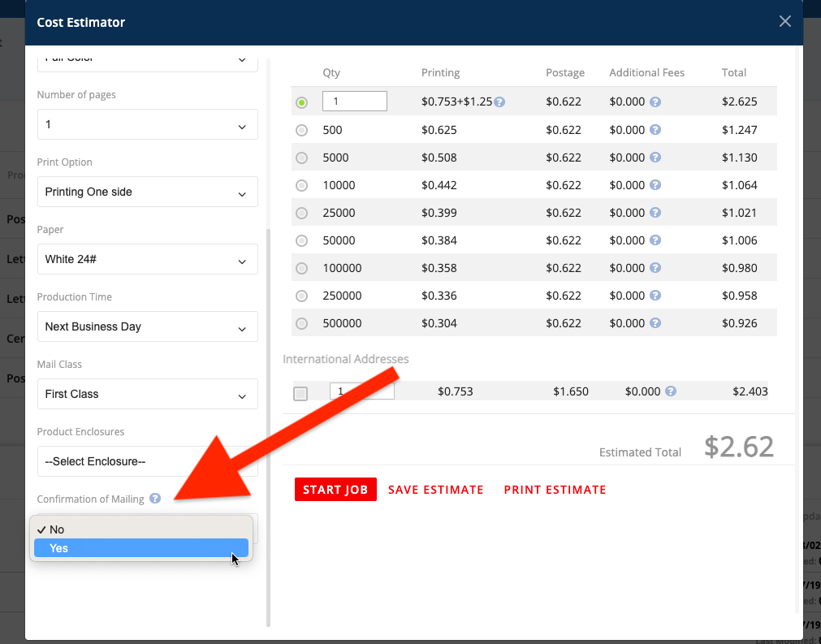Select the 5000 quantity radio button
821x644 pixels.
point(302,158)
